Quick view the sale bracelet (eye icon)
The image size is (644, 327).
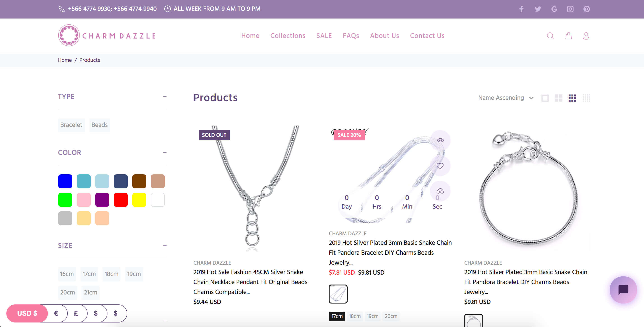point(440,140)
